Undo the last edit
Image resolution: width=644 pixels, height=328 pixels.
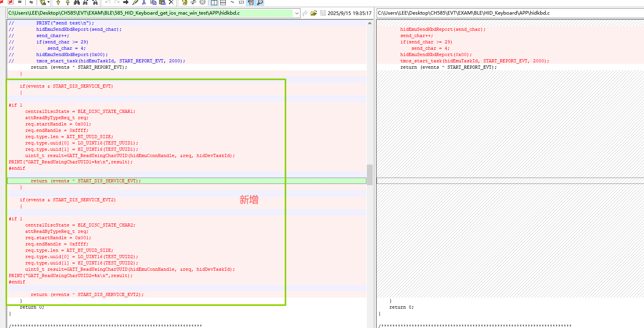pyautogui.click(x=108, y=2)
